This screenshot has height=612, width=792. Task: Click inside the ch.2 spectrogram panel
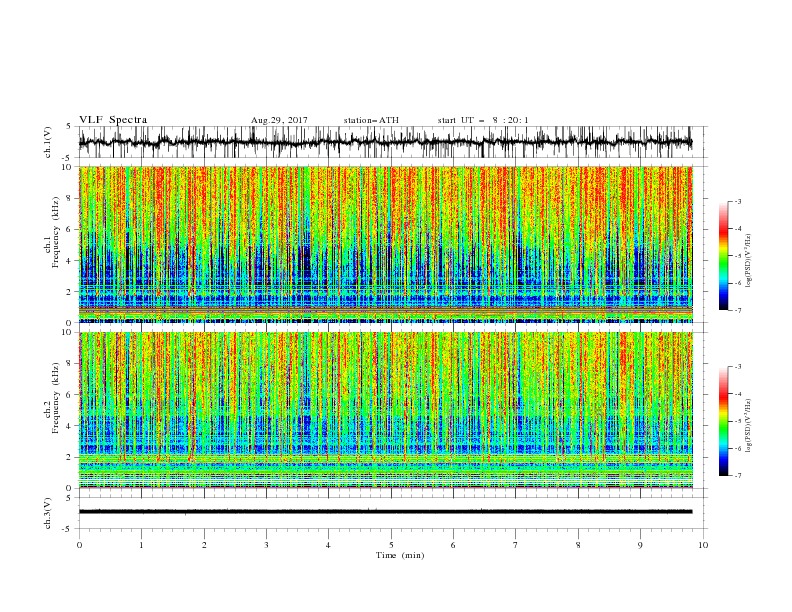pos(385,410)
